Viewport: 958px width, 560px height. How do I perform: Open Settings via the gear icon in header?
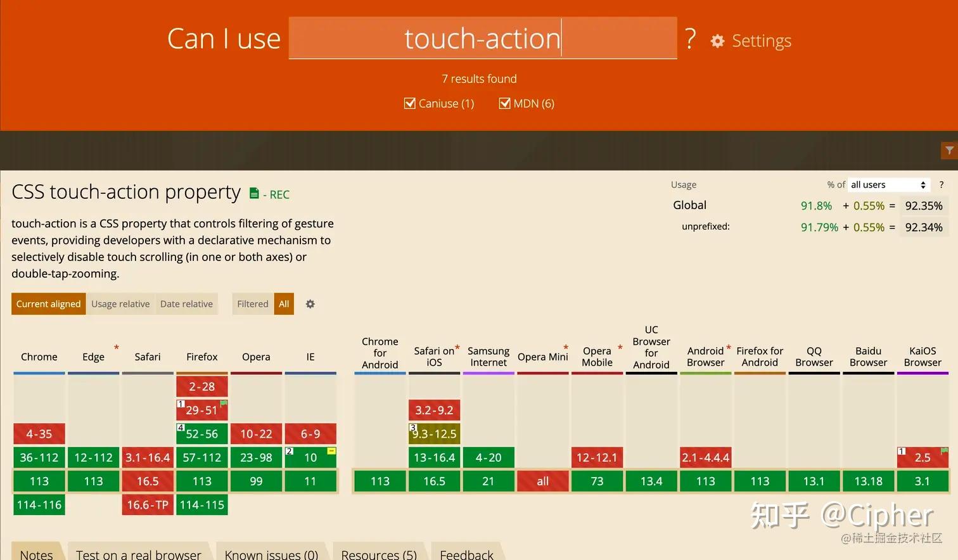[717, 41]
